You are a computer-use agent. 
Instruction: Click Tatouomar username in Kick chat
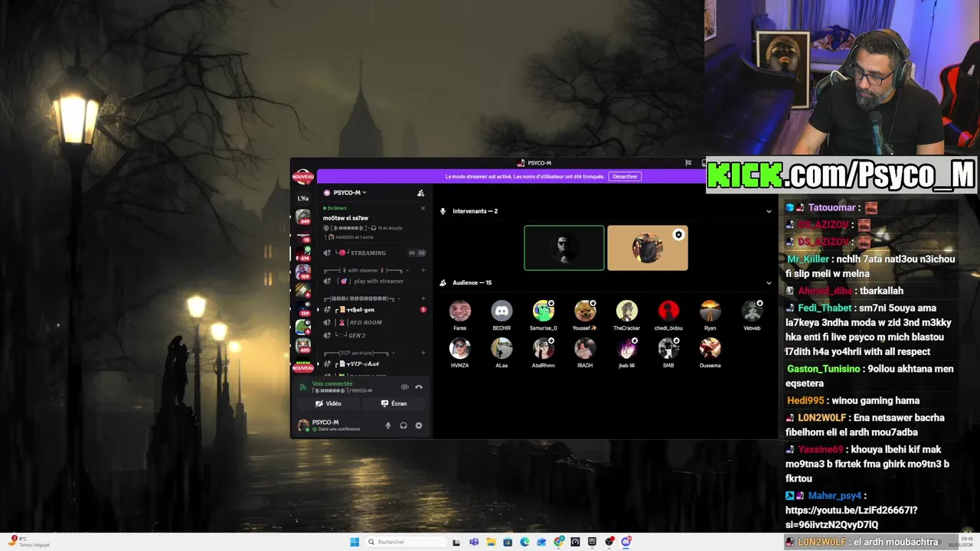831,207
